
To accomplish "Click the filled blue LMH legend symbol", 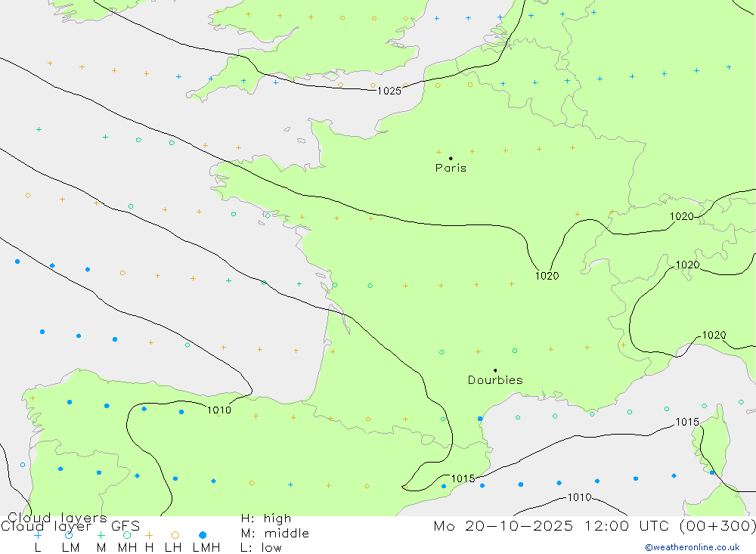I will tap(203, 535).
